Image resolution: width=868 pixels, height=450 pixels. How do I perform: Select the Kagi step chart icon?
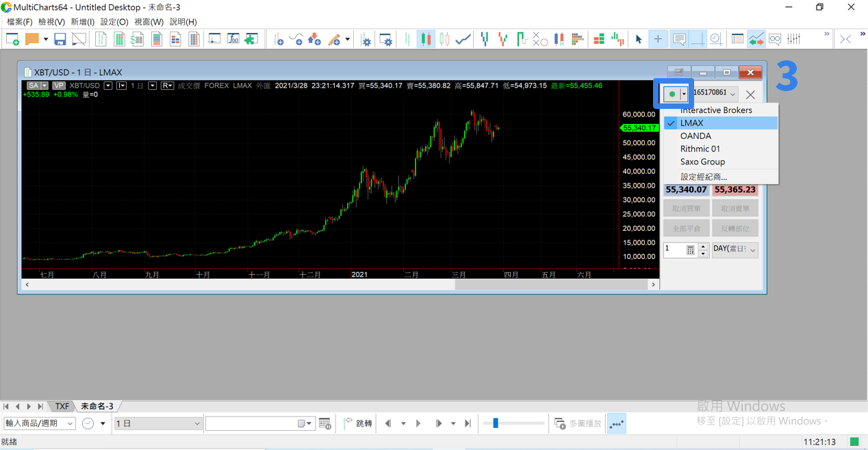522,40
